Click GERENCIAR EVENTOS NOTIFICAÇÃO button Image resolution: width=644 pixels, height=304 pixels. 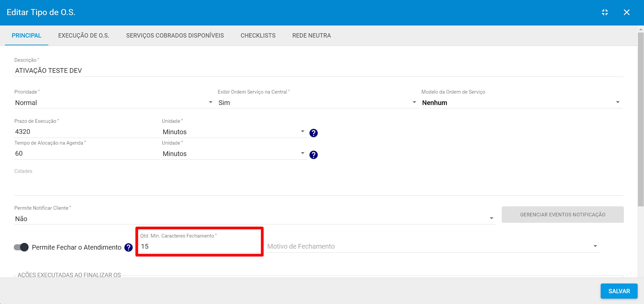tap(563, 215)
